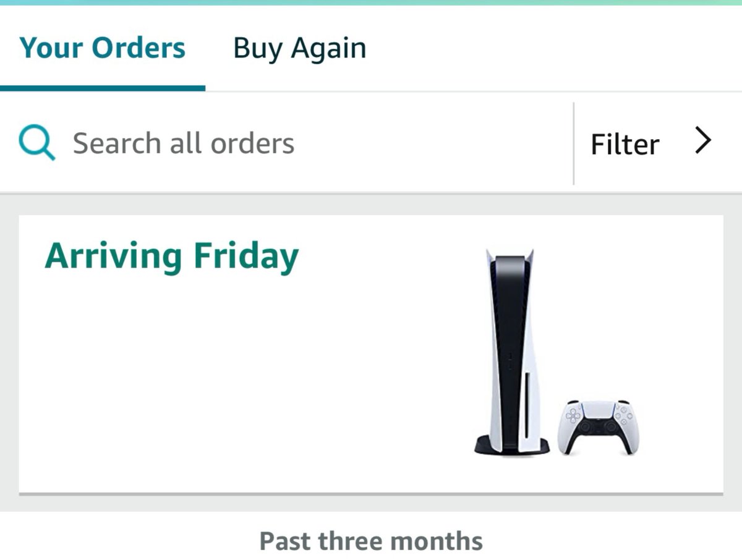Click the teal underline below Your Orders
742x560 pixels.
(103, 88)
